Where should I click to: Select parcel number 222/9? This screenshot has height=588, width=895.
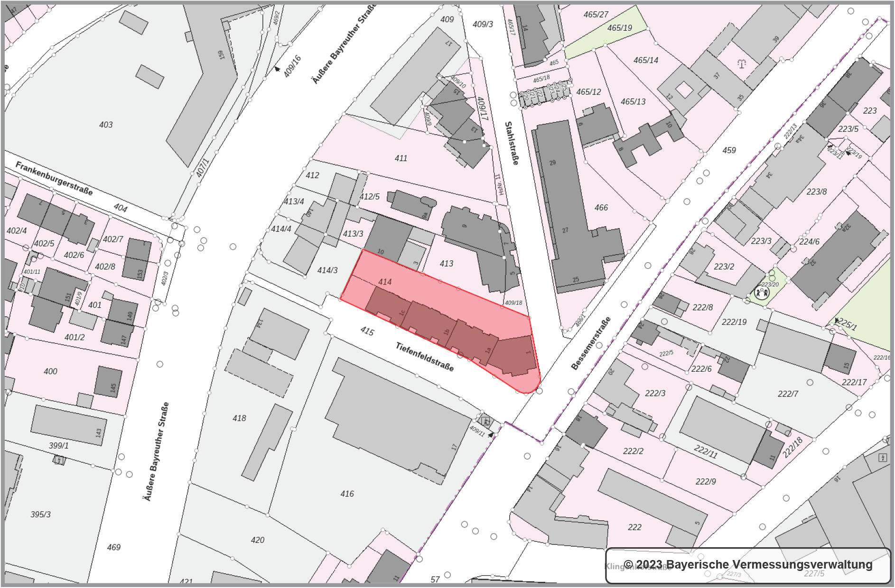[706, 482]
